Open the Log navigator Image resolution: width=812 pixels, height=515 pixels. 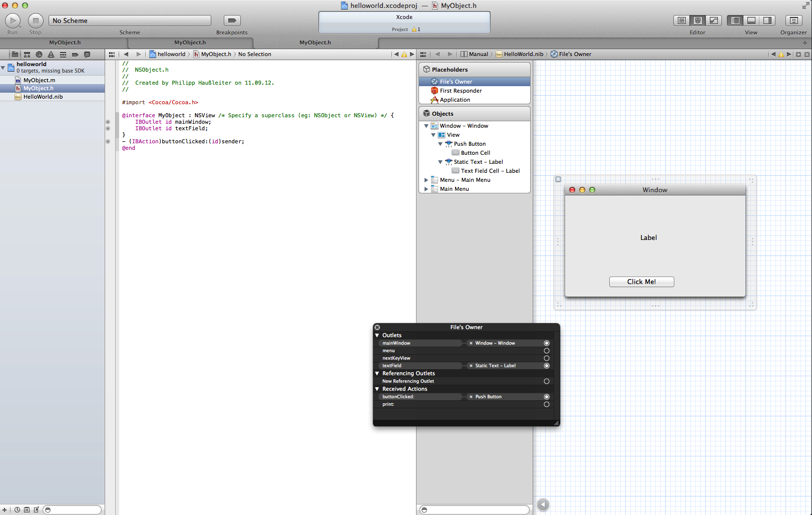[x=87, y=54]
